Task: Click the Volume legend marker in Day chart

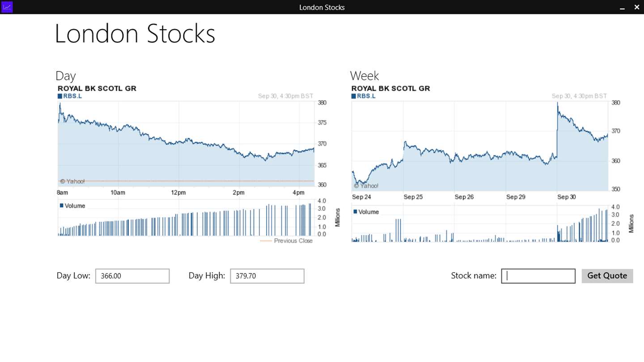Action: (x=62, y=206)
